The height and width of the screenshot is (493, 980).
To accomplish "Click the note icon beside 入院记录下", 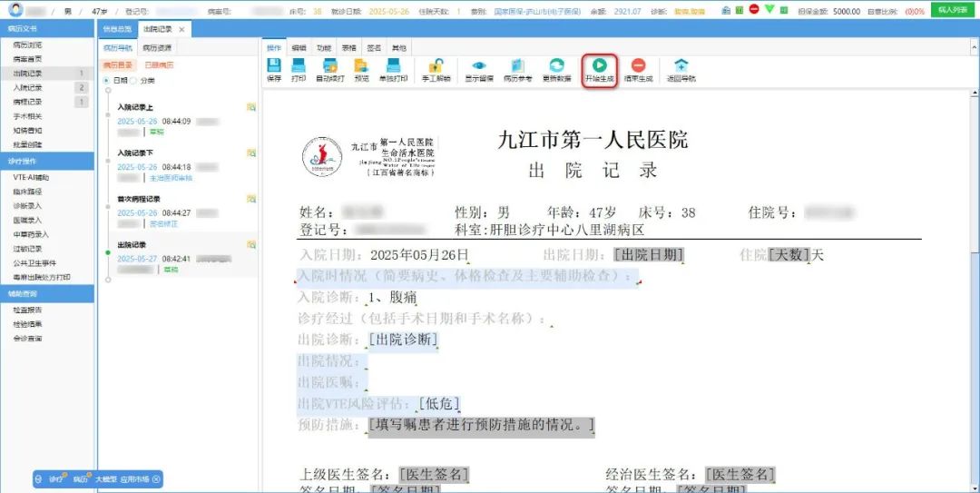I will [251, 153].
